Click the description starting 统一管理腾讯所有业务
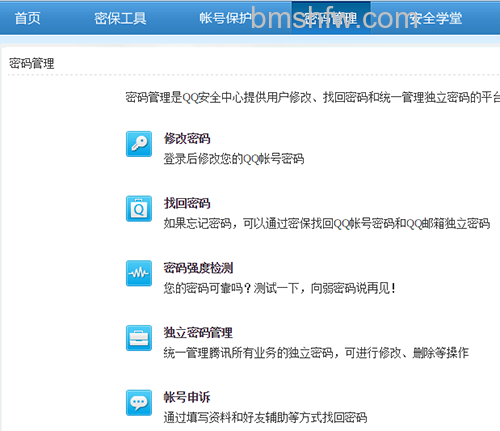 tap(316, 353)
